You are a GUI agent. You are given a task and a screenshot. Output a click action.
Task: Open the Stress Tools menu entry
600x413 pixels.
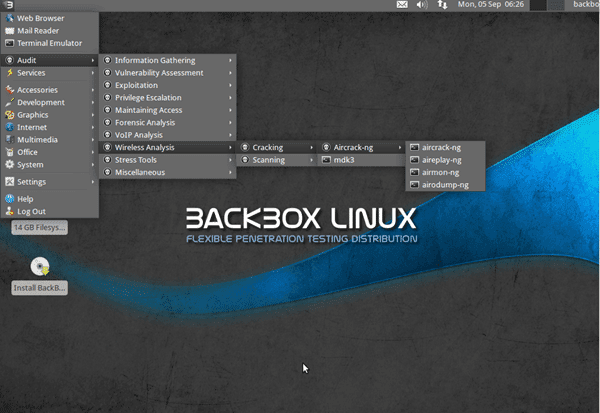(x=168, y=160)
